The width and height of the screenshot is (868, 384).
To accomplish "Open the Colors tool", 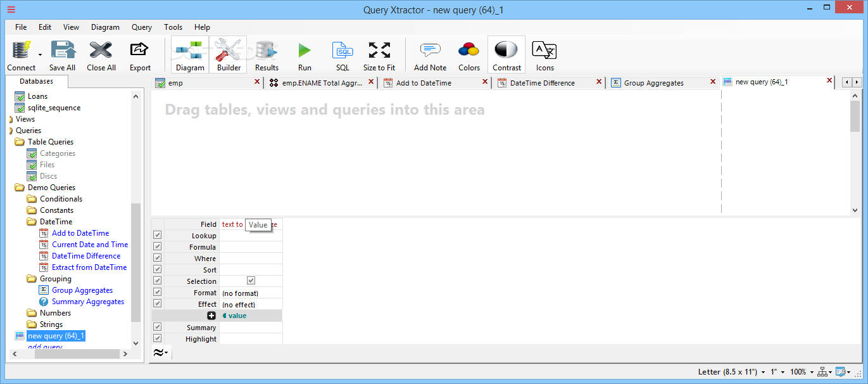I will click(469, 56).
